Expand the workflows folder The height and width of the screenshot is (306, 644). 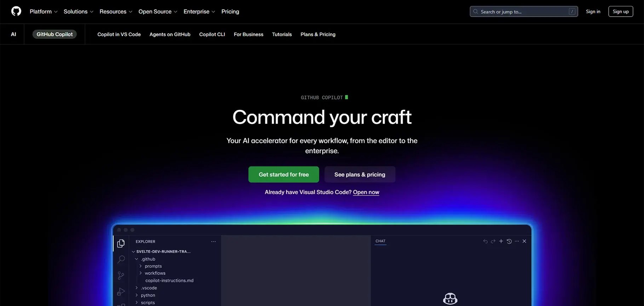tap(140, 273)
